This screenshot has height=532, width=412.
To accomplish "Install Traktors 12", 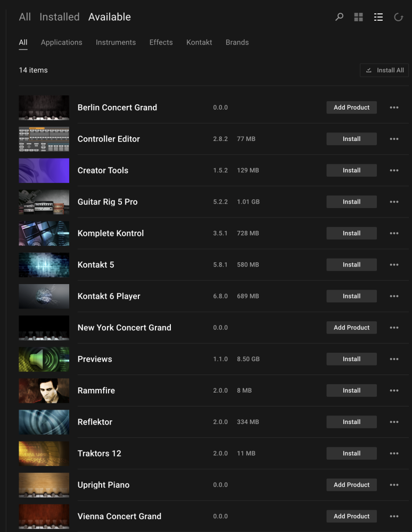I will tap(352, 453).
